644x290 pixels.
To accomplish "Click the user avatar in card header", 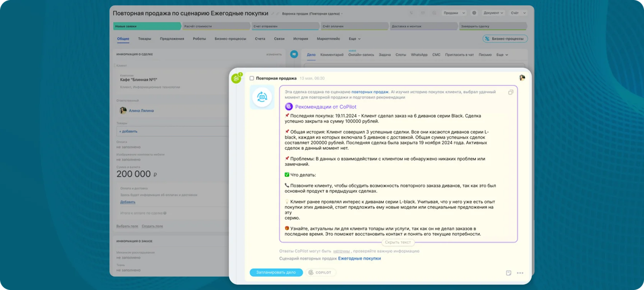I will point(522,78).
